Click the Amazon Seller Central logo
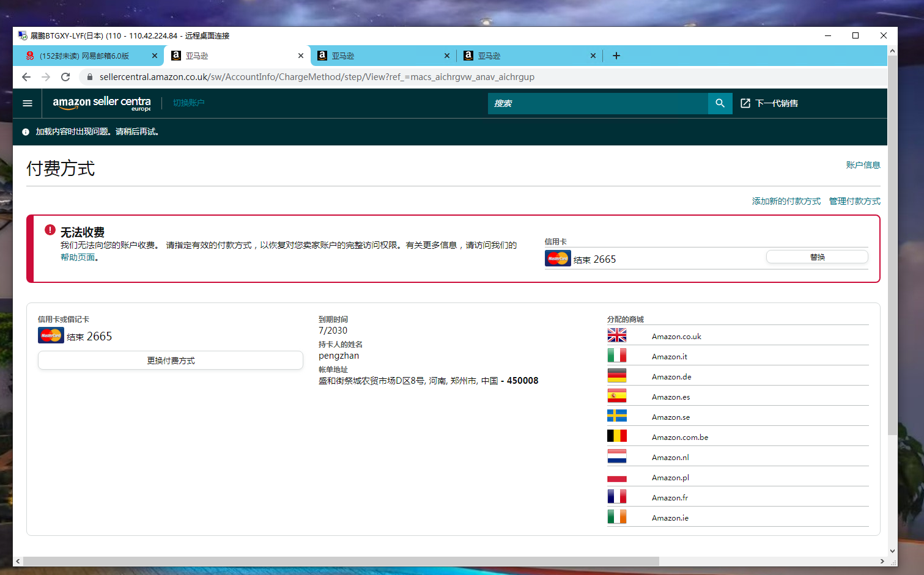924x575 pixels. (x=102, y=103)
